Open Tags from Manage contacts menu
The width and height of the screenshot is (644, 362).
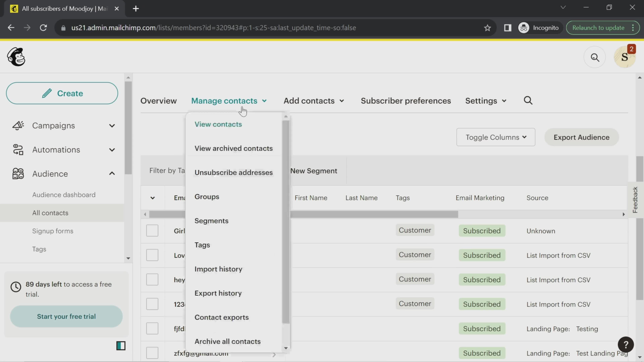click(202, 245)
